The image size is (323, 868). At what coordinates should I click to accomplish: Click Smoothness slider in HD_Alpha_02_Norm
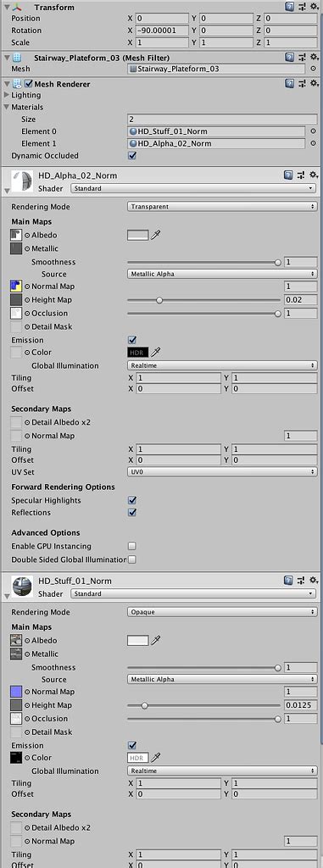(203, 263)
